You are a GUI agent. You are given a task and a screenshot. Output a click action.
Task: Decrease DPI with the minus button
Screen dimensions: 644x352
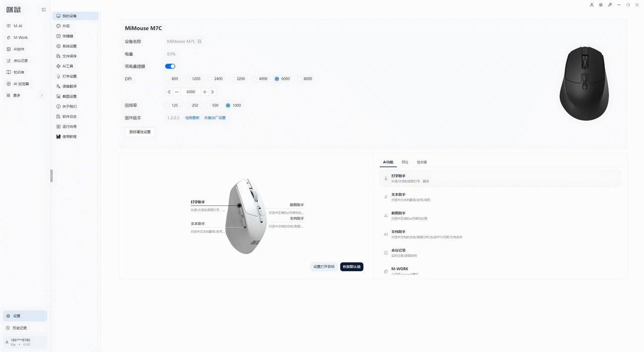click(x=177, y=92)
